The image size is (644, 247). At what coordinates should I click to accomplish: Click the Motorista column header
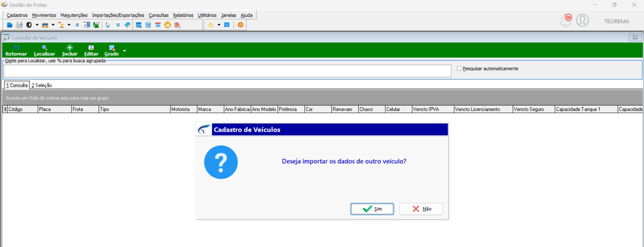[x=183, y=109]
